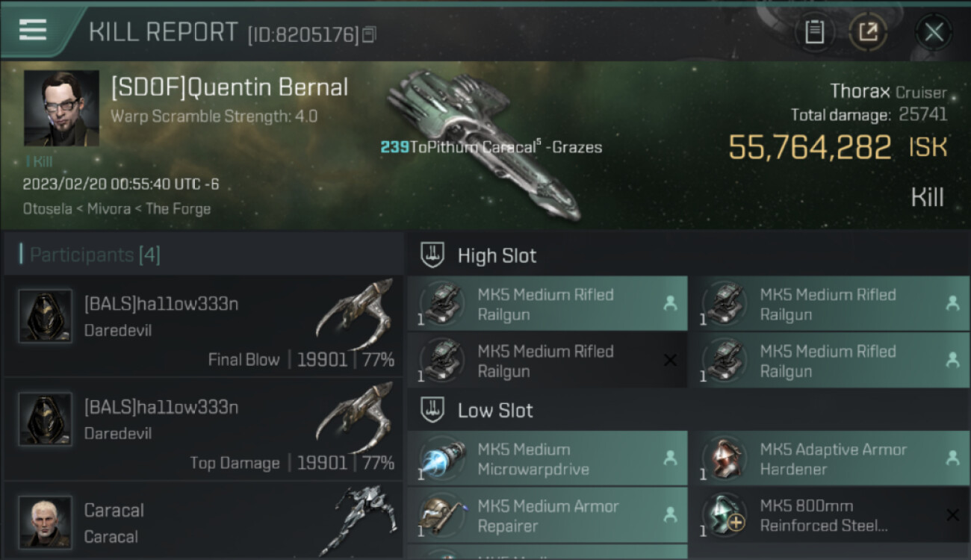
Task: Select the MK5 Adaptive Armor Hardener
Action: tap(829, 459)
